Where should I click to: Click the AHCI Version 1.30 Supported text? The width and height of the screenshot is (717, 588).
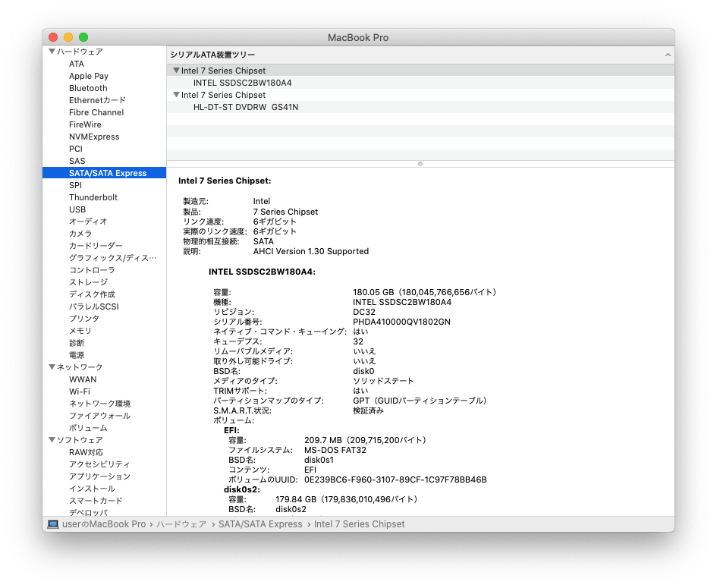(x=311, y=251)
